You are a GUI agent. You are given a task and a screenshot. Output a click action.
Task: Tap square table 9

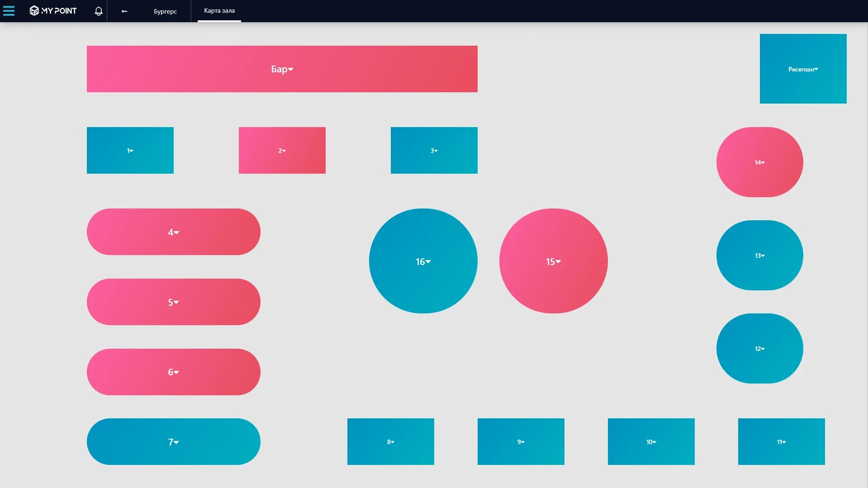(521, 441)
